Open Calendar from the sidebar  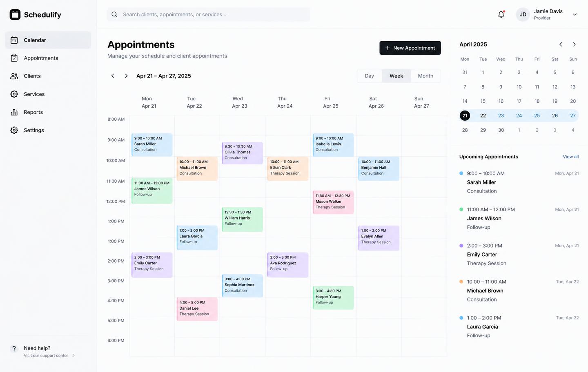48,40
